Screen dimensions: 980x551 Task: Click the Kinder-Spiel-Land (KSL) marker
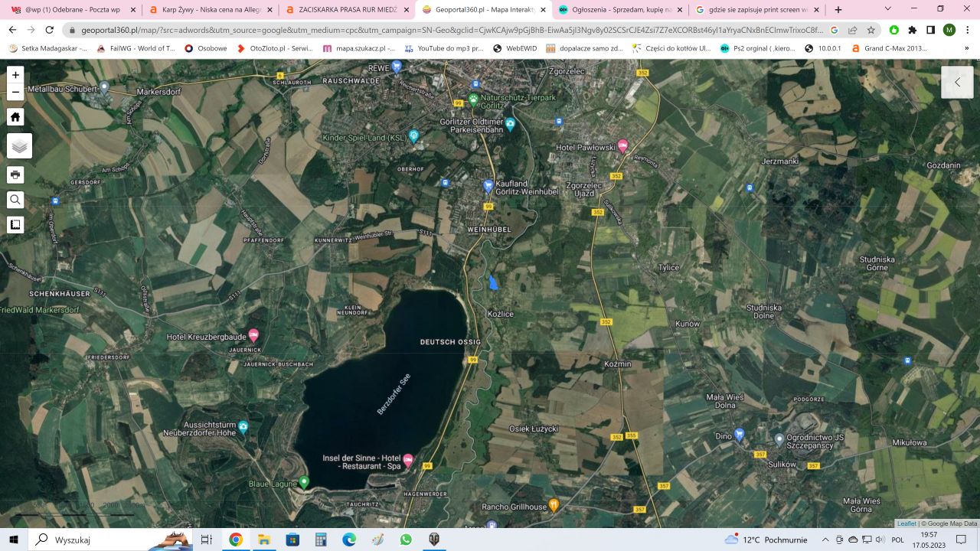click(x=414, y=136)
